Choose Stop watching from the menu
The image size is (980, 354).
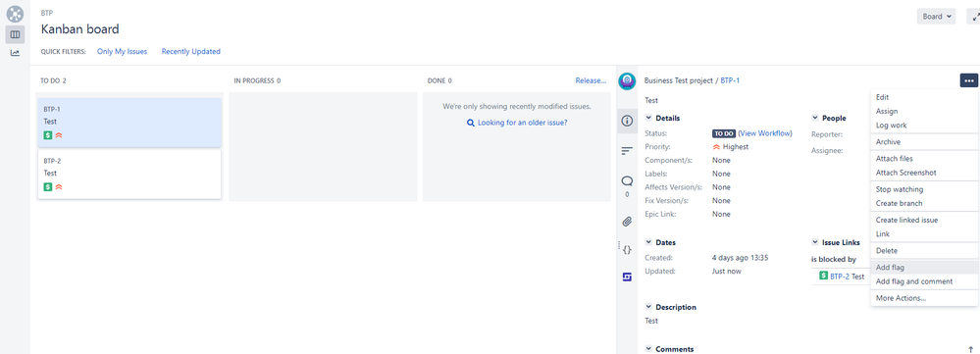pyautogui.click(x=924, y=189)
